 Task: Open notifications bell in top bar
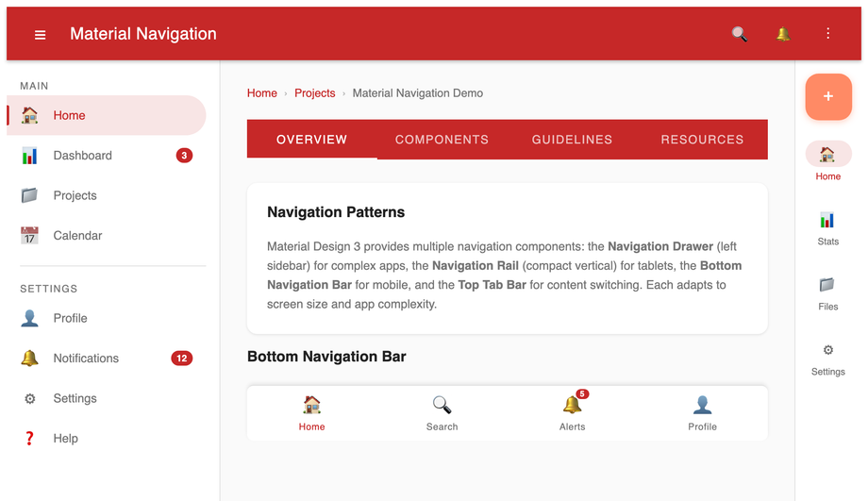[x=783, y=34]
